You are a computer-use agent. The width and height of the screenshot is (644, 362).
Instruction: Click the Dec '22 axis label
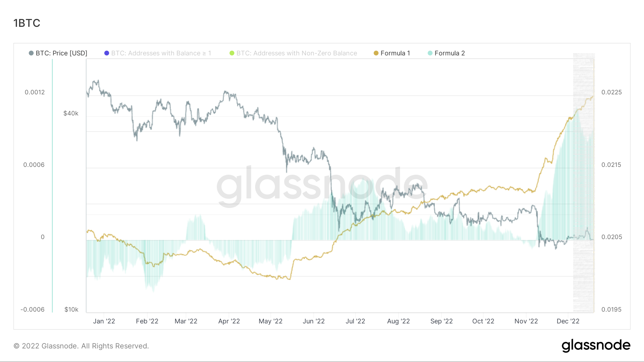coord(568,321)
